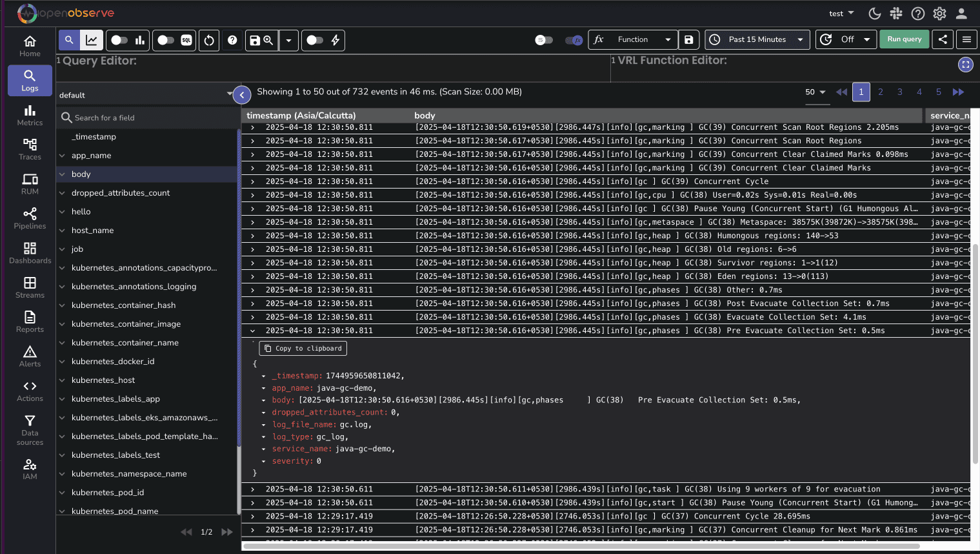Enable the quick mode lightning toggle
Image resolution: width=980 pixels, height=554 pixels.
pos(315,40)
